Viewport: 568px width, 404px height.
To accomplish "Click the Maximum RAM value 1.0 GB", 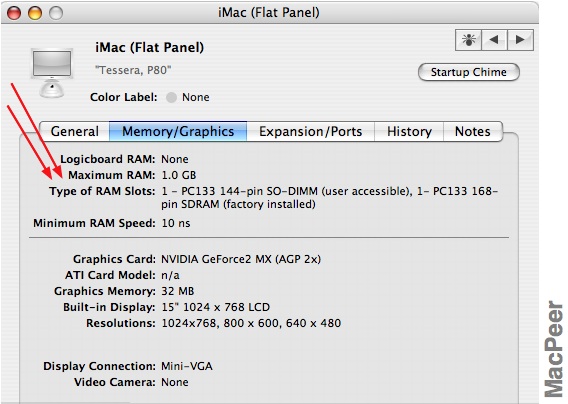I will coord(179,175).
